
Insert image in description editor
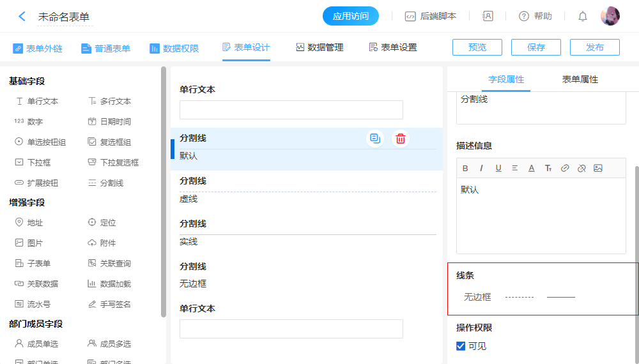pyautogui.click(x=598, y=169)
